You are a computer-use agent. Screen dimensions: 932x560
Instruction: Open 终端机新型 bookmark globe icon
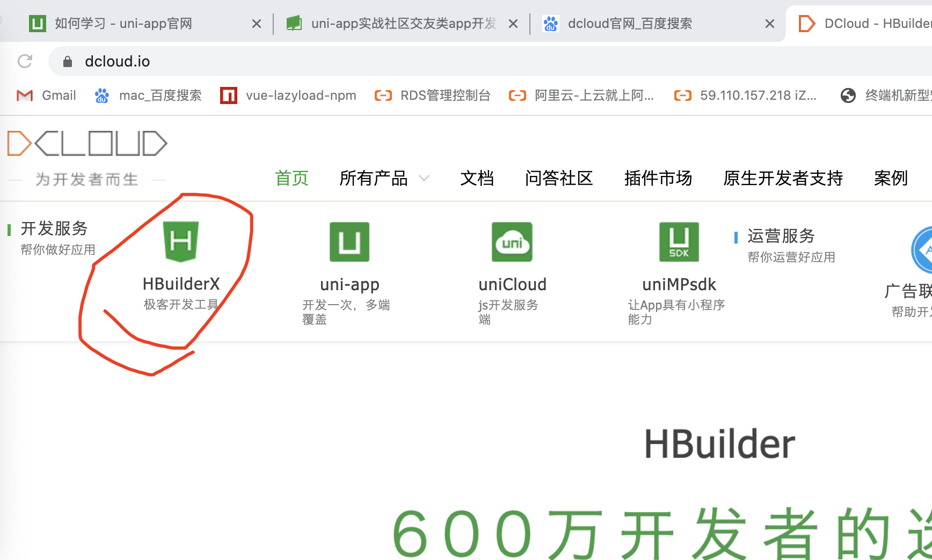[x=848, y=95]
